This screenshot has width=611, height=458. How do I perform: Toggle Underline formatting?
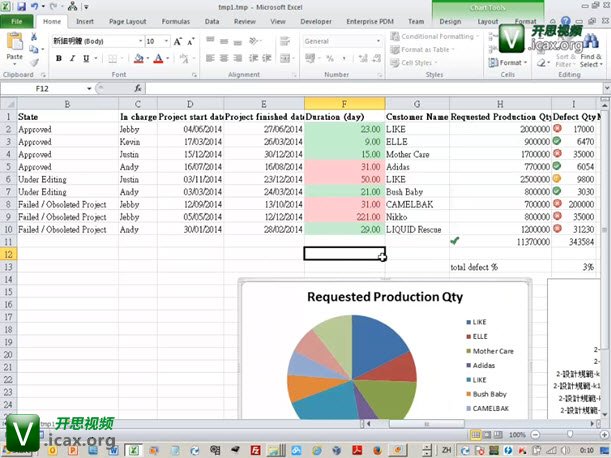(86, 58)
